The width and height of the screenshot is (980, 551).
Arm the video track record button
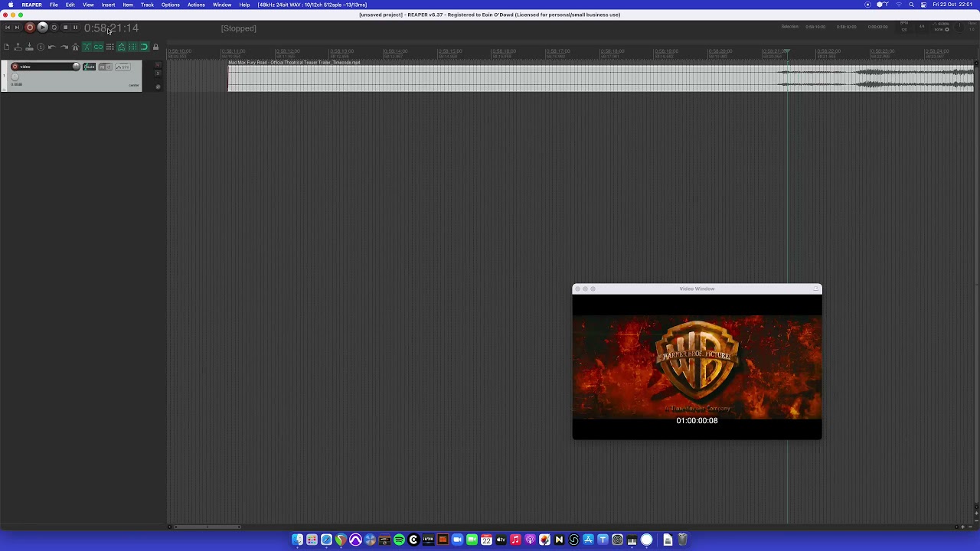click(x=15, y=67)
